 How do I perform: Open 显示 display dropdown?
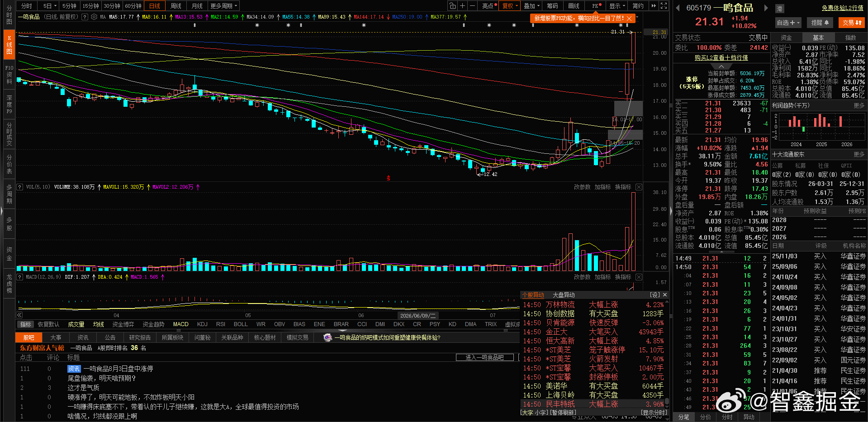point(617,6)
